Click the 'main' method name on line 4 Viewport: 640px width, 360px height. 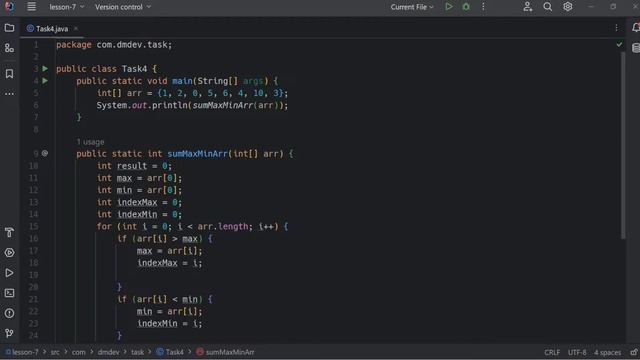click(x=182, y=81)
